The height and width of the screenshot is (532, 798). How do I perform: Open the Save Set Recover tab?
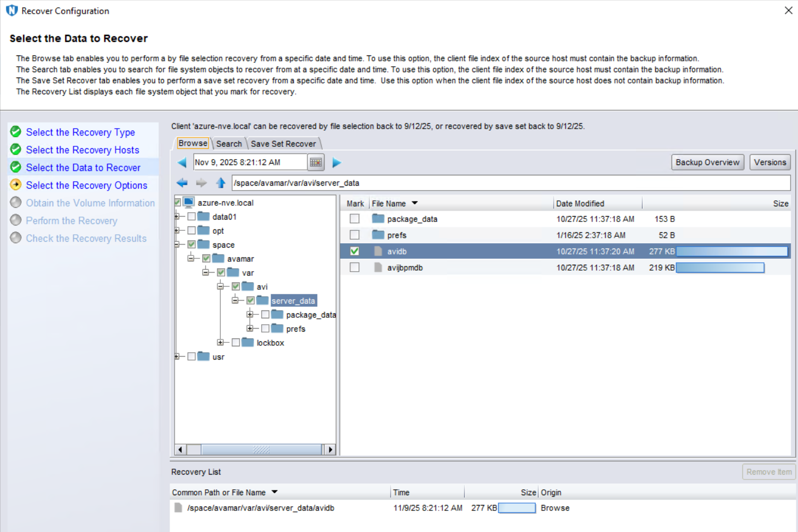click(x=283, y=143)
